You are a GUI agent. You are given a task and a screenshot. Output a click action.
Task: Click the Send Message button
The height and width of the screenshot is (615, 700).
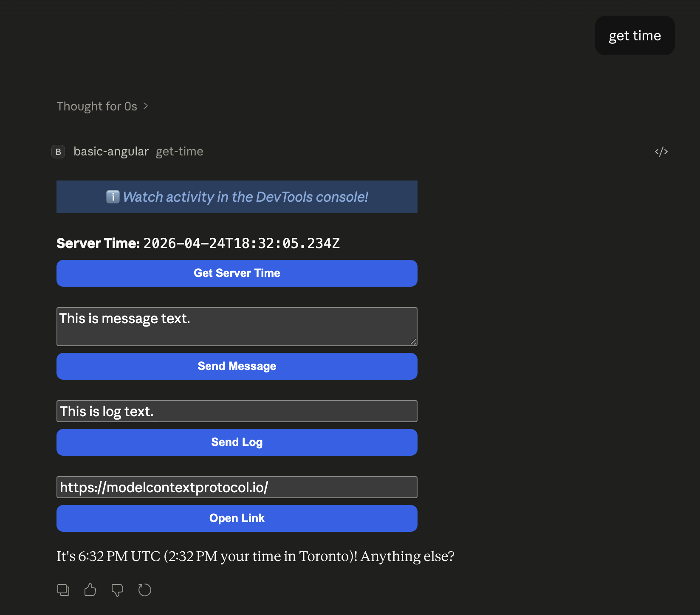click(237, 366)
